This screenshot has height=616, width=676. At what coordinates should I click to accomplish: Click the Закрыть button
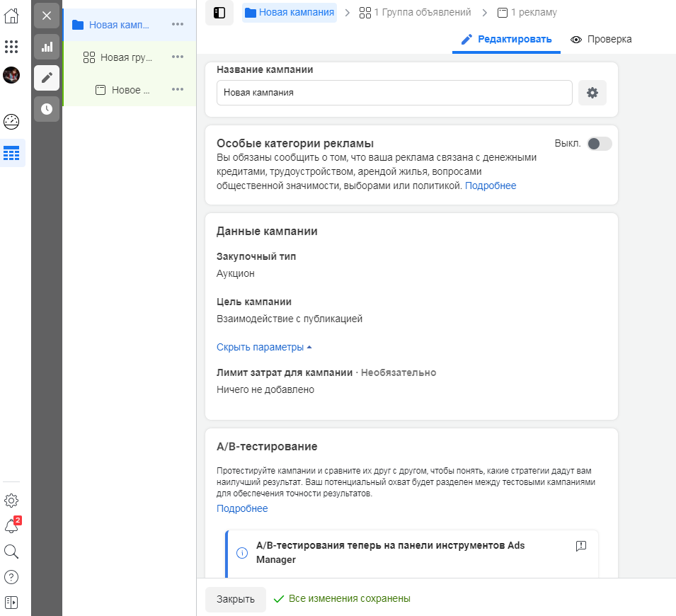[x=236, y=599]
